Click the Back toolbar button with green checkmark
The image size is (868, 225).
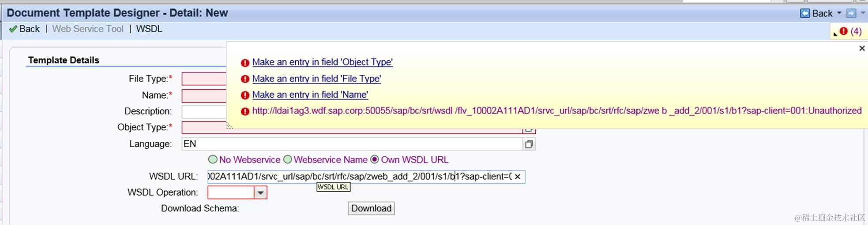click(25, 29)
